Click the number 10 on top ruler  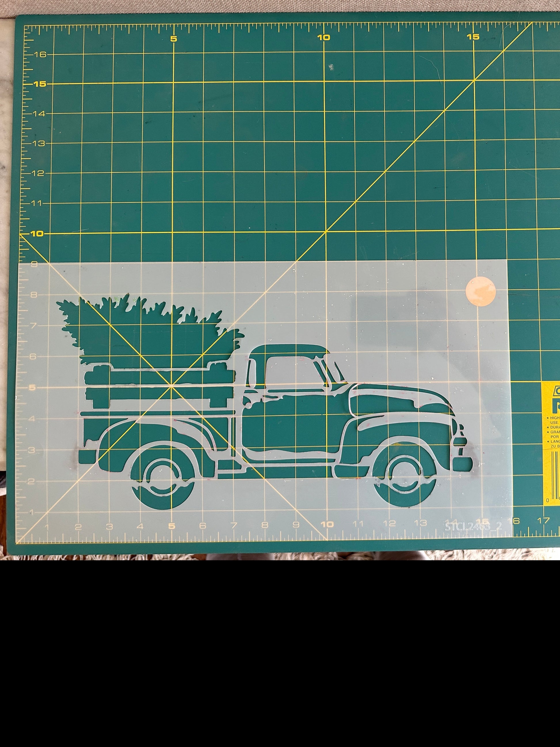pyautogui.click(x=323, y=37)
